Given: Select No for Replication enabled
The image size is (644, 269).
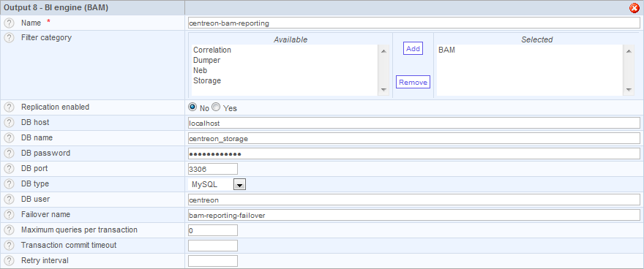Looking at the screenshot, I should click(x=192, y=107).
